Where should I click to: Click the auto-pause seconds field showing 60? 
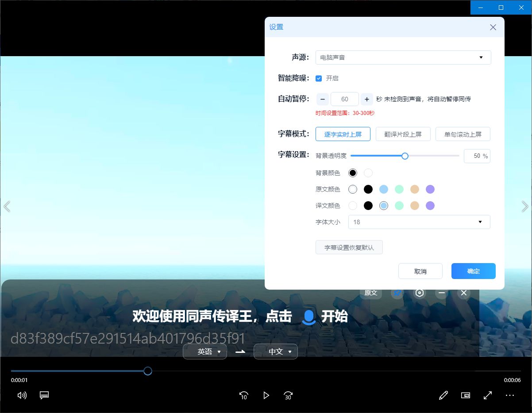coord(345,99)
